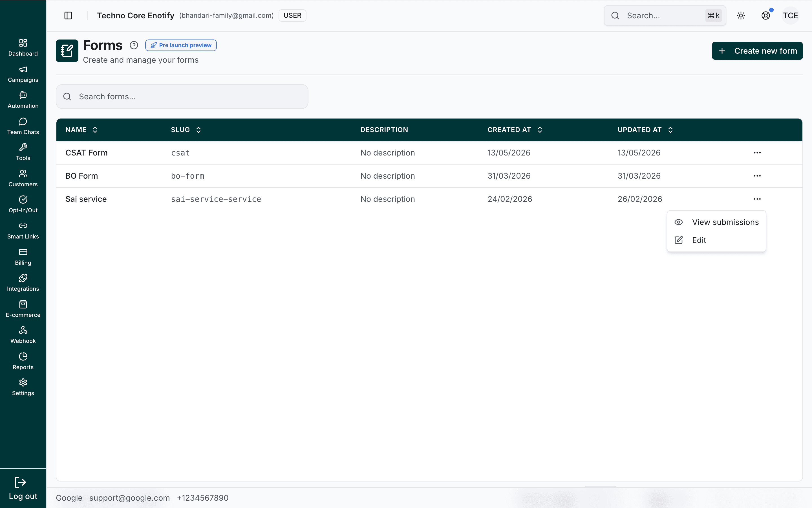Open Webhook settings

23,335
